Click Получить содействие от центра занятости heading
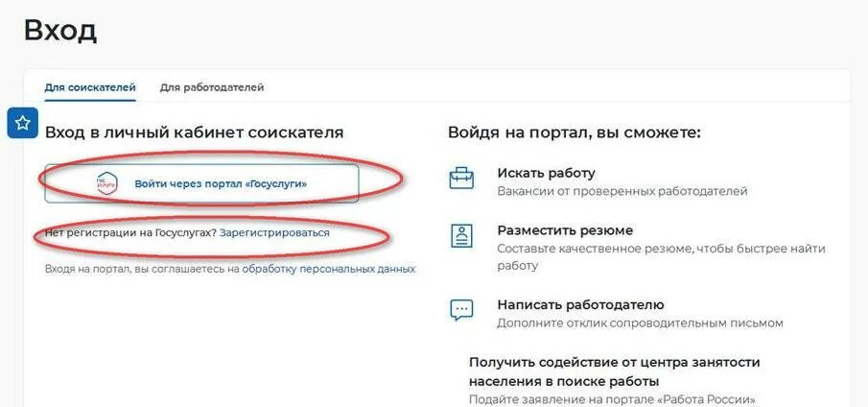868x407 pixels. click(x=614, y=372)
